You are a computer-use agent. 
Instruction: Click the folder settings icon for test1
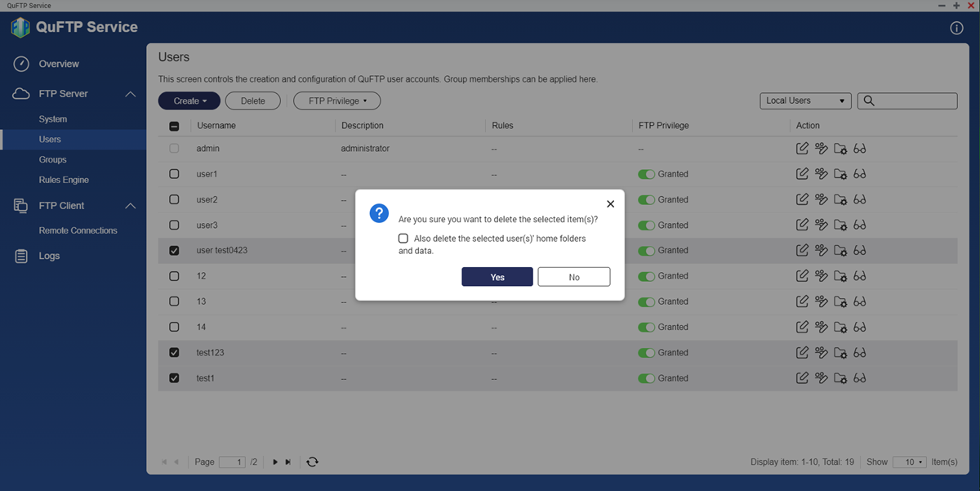pyautogui.click(x=840, y=378)
